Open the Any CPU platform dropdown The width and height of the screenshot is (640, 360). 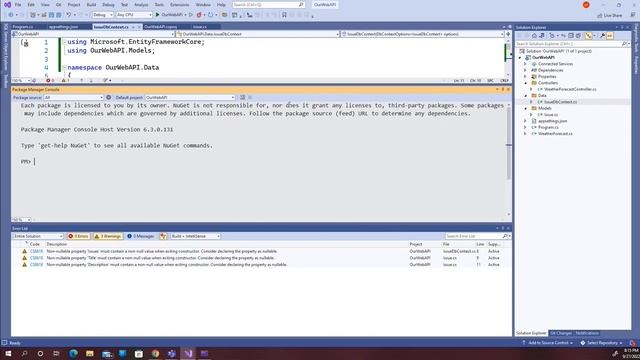[134, 15]
